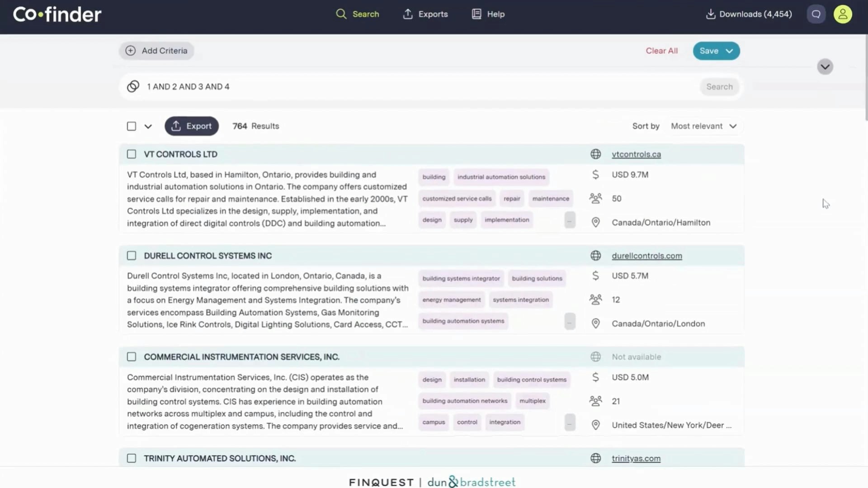This screenshot has height=488, width=868.
Task: Go to the Exports tab
Action: click(x=425, y=14)
